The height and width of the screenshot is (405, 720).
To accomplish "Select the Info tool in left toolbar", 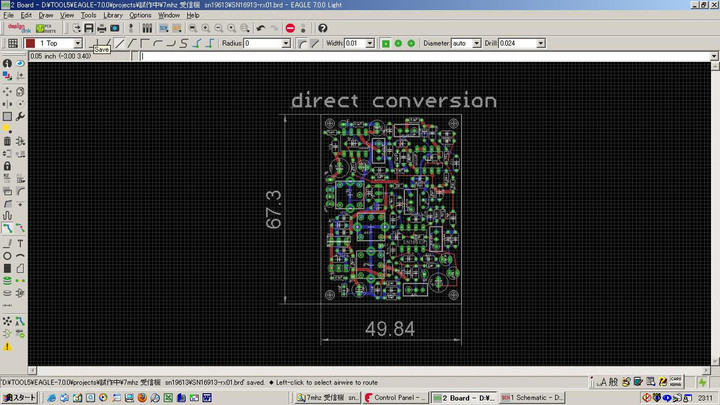I will (x=7, y=63).
